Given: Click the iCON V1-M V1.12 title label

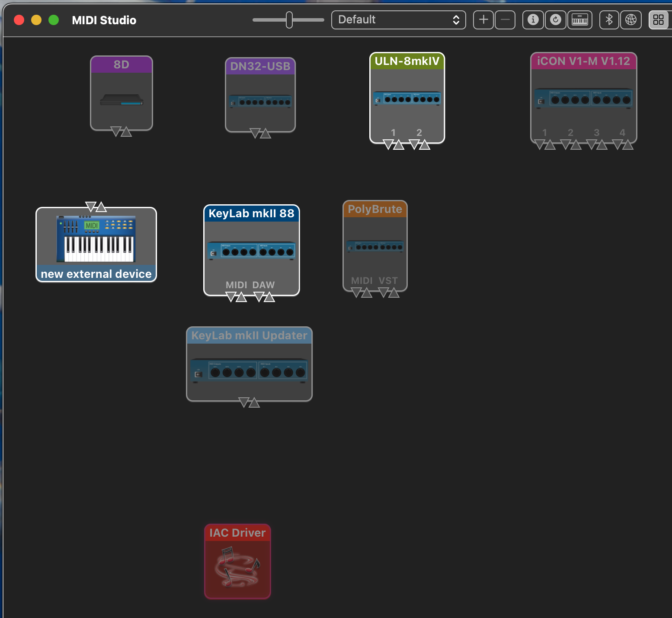Looking at the screenshot, I should pyautogui.click(x=584, y=61).
